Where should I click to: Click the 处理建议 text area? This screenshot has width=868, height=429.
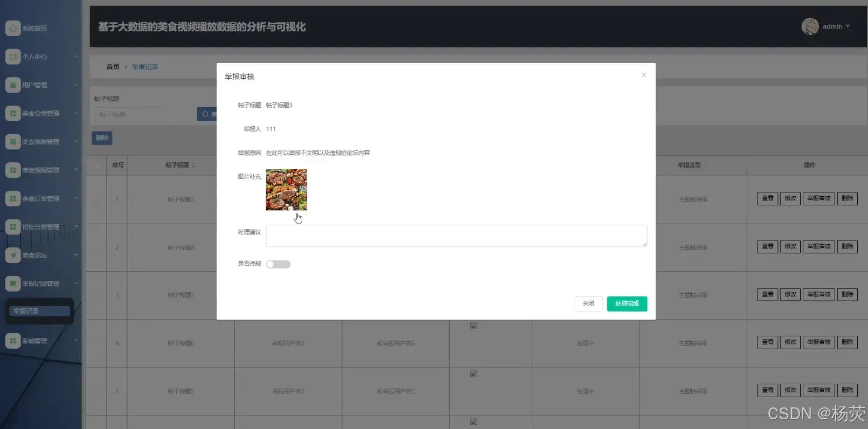click(x=456, y=236)
